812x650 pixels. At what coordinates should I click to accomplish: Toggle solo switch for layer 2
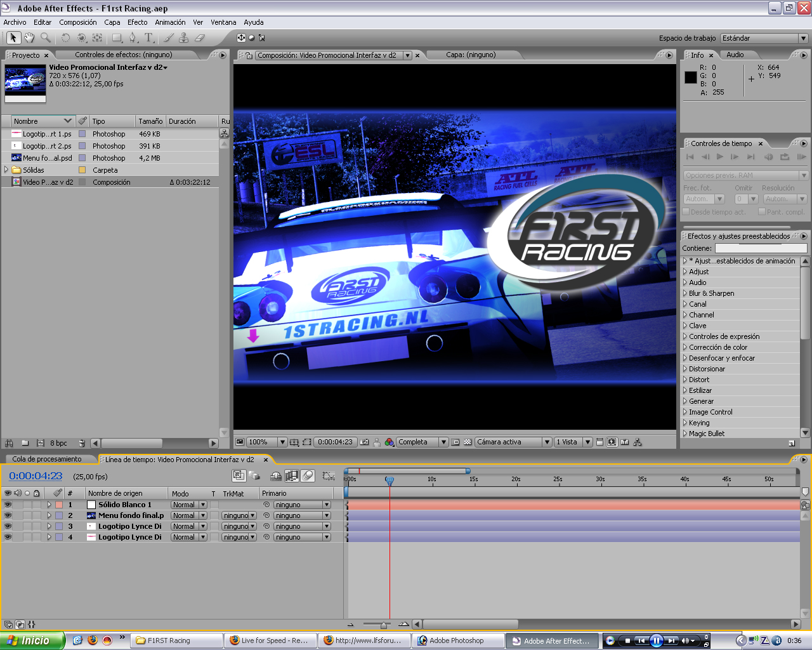27,515
